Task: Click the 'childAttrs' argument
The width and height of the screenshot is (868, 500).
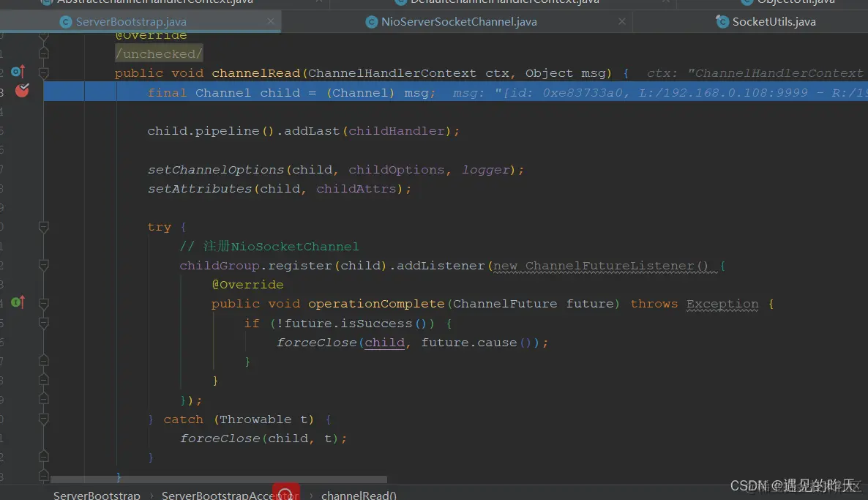Action: click(x=356, y=189)
